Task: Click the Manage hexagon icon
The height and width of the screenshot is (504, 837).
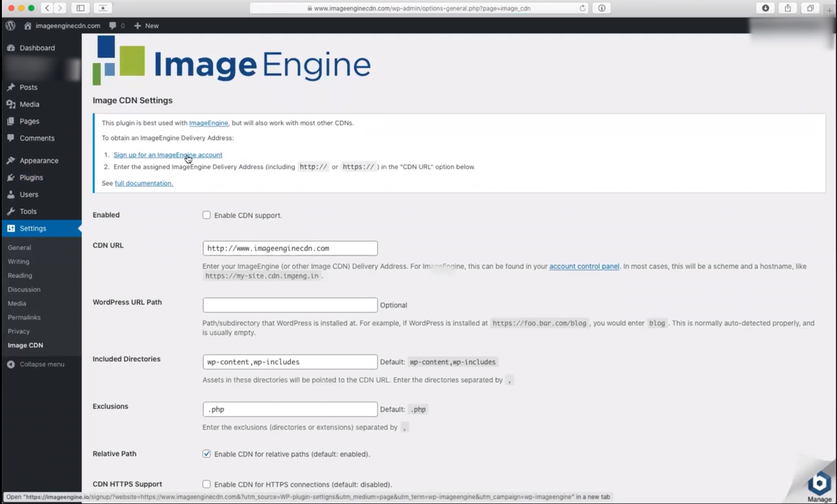Action: [819, 482]
